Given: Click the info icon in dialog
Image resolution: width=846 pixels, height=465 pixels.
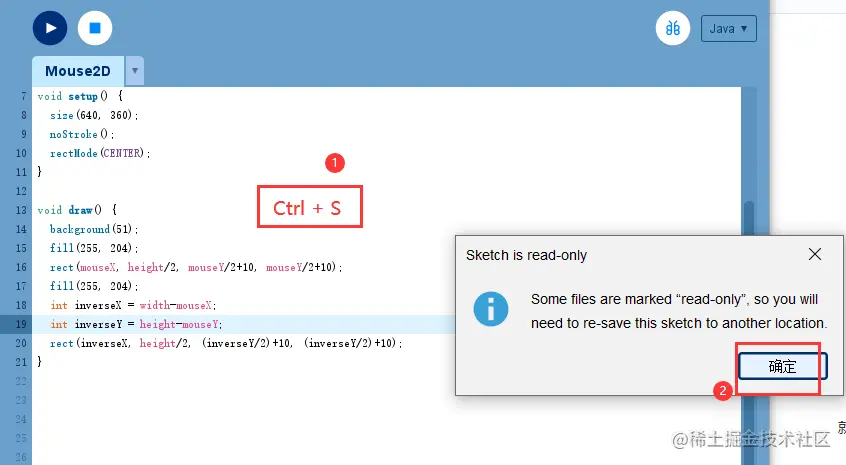Looking at the screenshot, I should click(x=490, y=309).
